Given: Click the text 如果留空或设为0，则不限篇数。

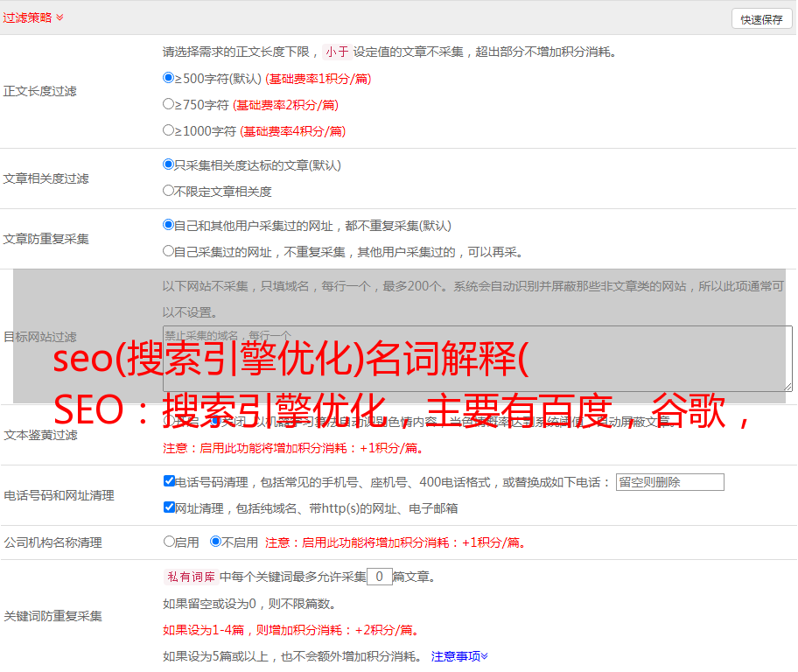Looking at the screenshot, I should point(249,605).
